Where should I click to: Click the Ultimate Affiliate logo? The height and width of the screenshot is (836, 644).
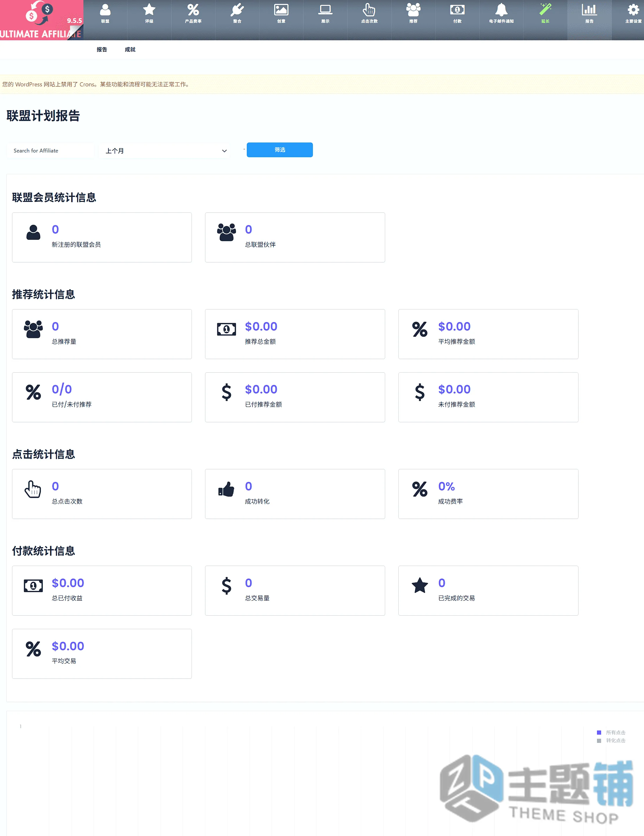point(42,20)
